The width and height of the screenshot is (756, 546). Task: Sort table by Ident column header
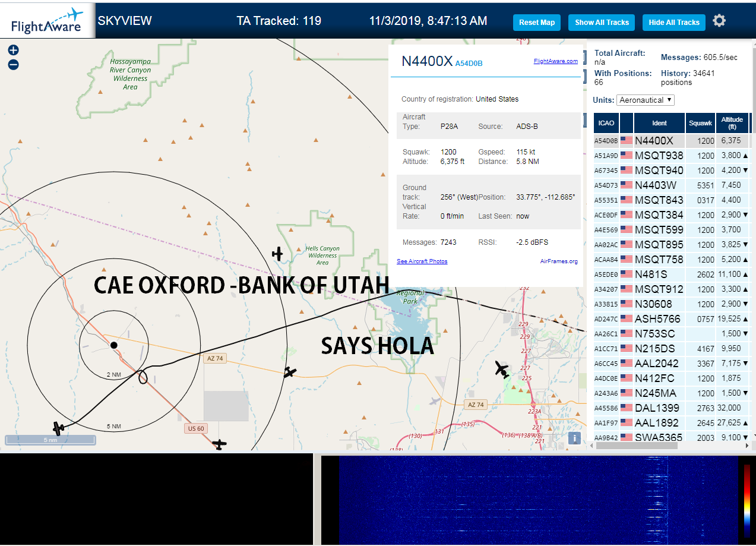pos(659,123)
